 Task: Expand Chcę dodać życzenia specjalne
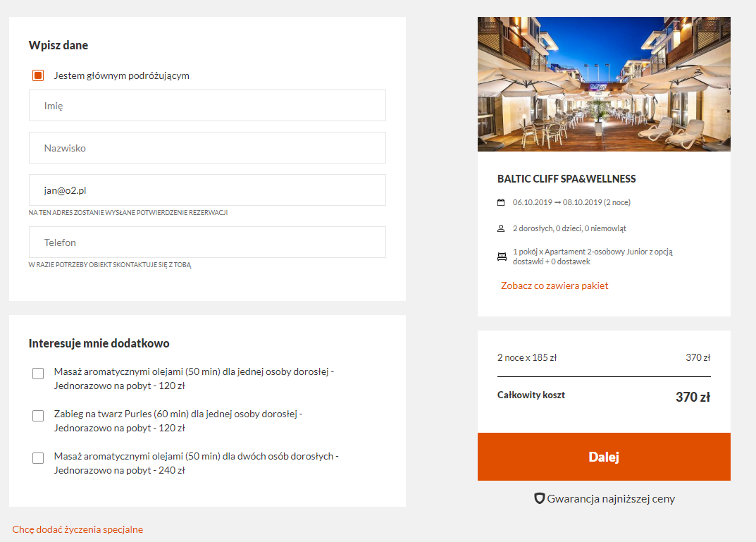[x=78, y=529]
